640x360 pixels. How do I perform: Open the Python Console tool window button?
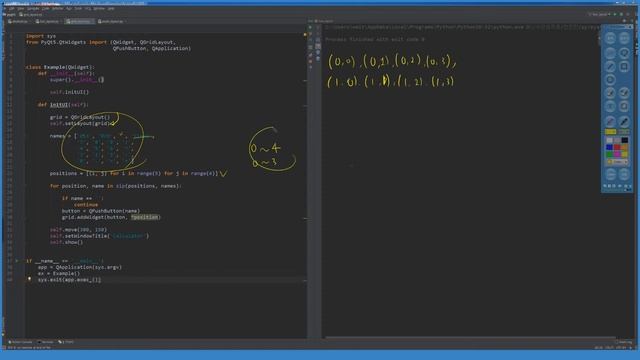click(x=20, y=342)
